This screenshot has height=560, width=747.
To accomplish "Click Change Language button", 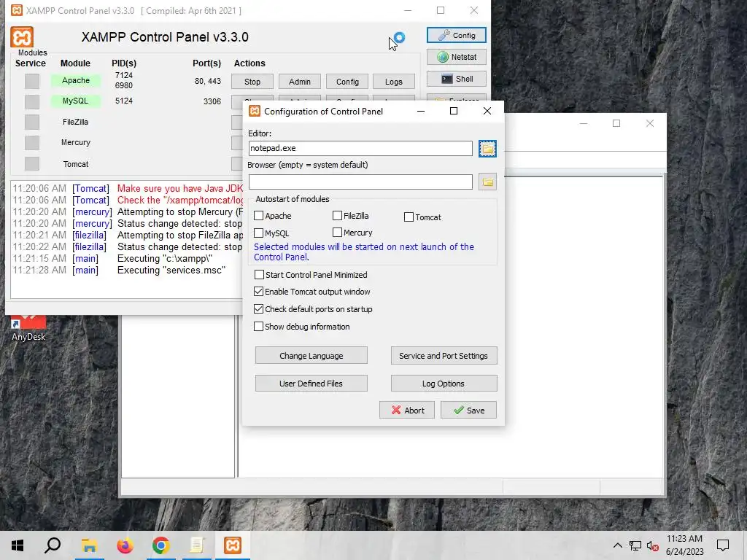I will [311, 356].
